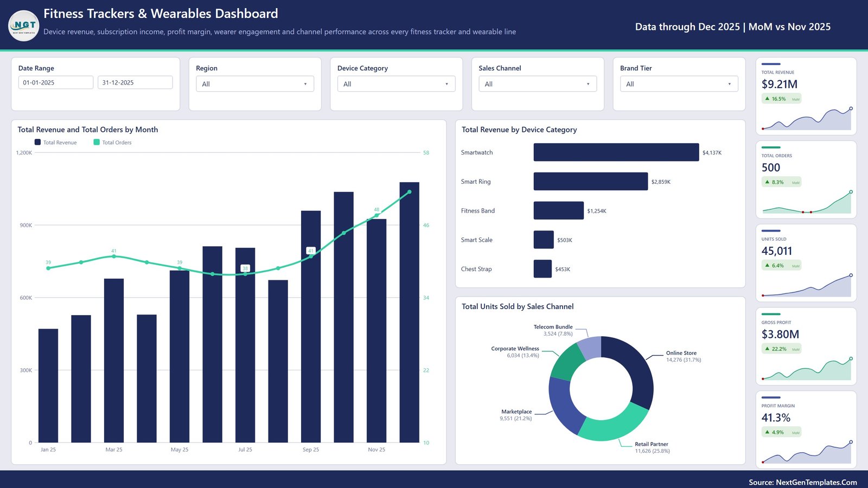868x488 pixels.
Task: Click the Profit Margin sparkline chart
Action: [807, 453]
